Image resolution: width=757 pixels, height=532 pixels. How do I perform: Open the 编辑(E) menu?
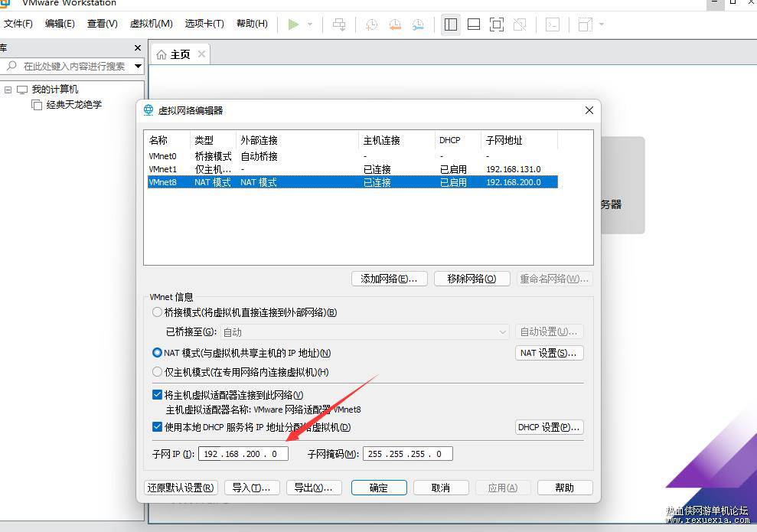pyautogui.click(x=60, y=24)
